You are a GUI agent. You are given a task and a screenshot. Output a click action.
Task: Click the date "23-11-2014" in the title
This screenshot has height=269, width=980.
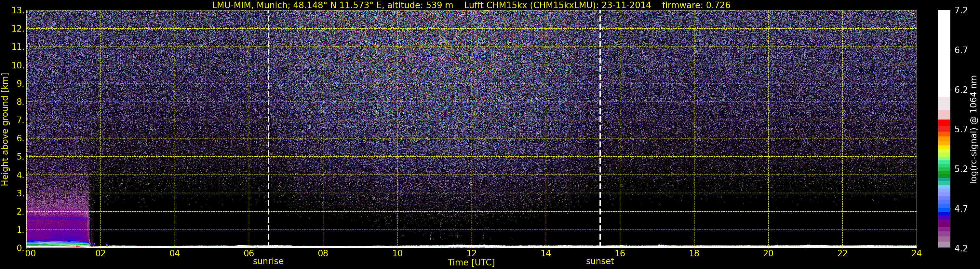[626, 5]
